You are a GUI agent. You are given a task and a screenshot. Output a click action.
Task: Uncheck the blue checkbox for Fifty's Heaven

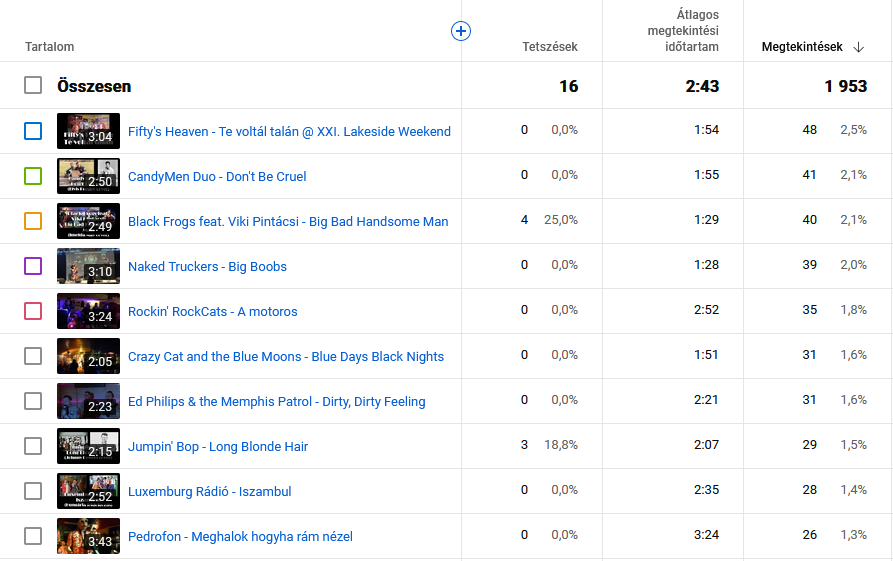tap(33, 131)
